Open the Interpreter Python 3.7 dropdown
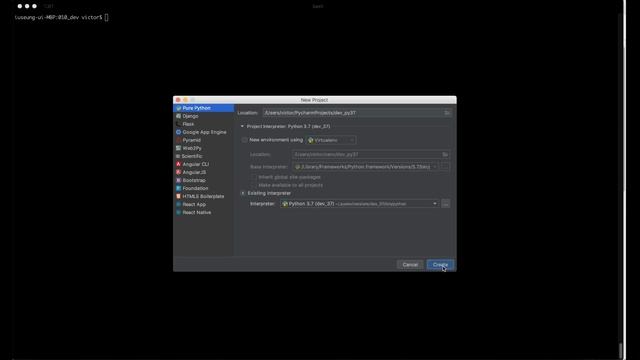Viewport: 640px width, 360px height. pos(360,204)
